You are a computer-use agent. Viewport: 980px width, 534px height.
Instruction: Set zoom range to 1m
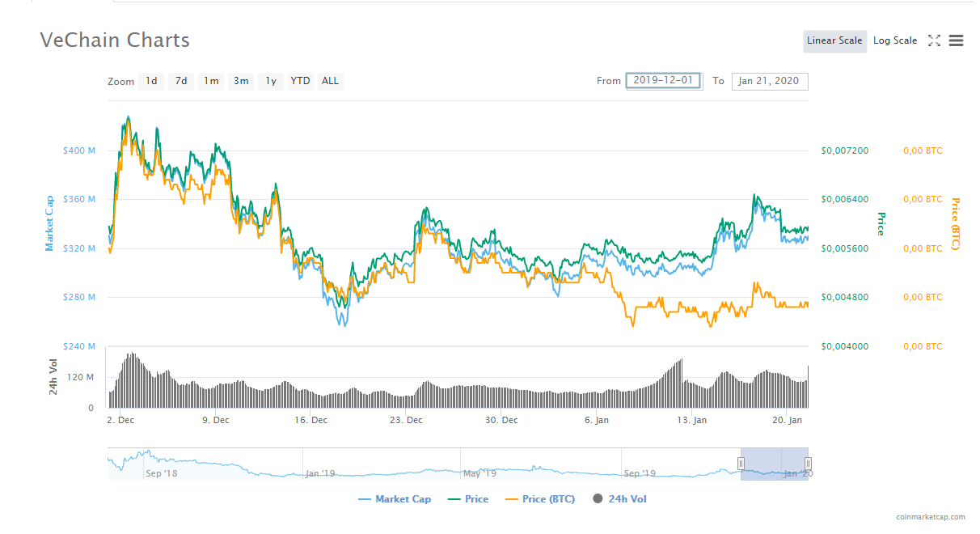click(211, 81)
